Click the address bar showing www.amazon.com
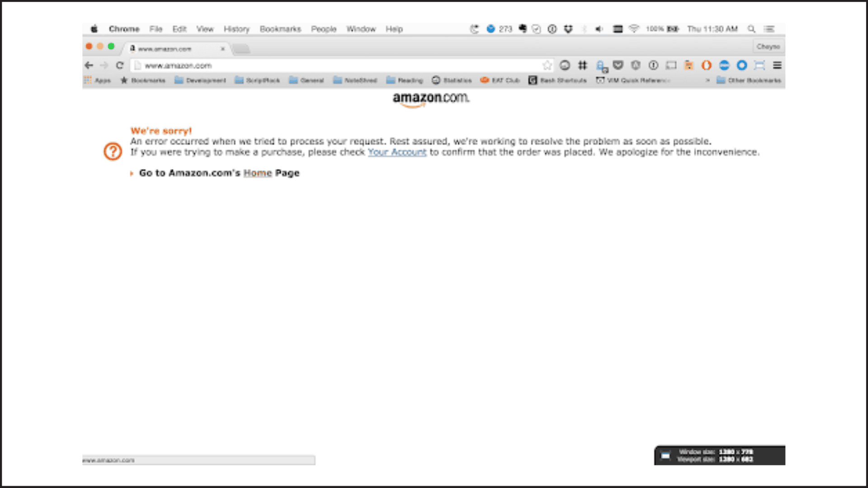The height and width of the screenshot is (488, 868). (341, 66)
